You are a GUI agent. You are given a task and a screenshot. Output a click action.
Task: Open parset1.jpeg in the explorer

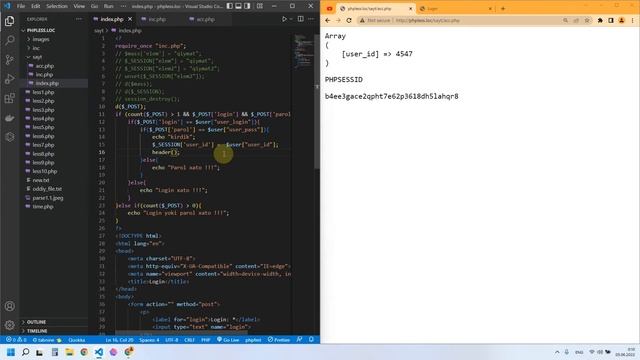[x=47, y=198]
